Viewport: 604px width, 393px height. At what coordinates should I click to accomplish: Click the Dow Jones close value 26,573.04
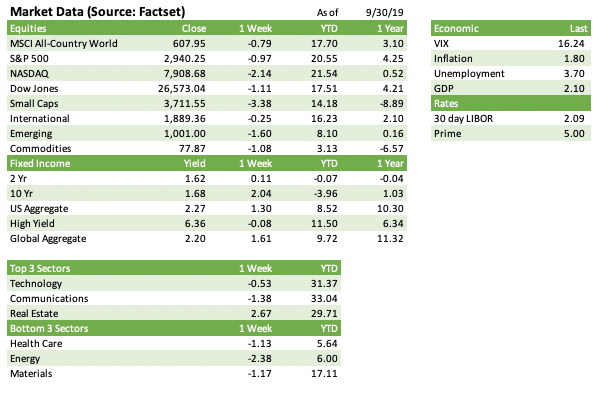click(x=181, y=89)
